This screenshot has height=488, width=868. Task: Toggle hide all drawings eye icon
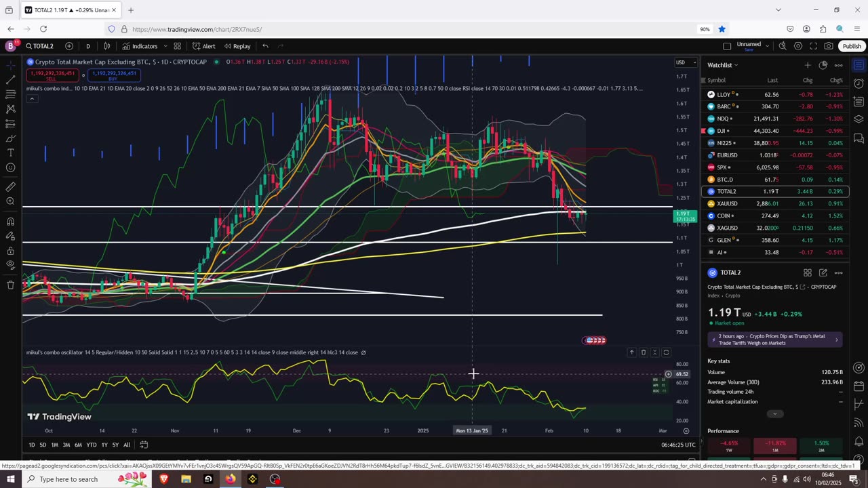click(10, 265)
